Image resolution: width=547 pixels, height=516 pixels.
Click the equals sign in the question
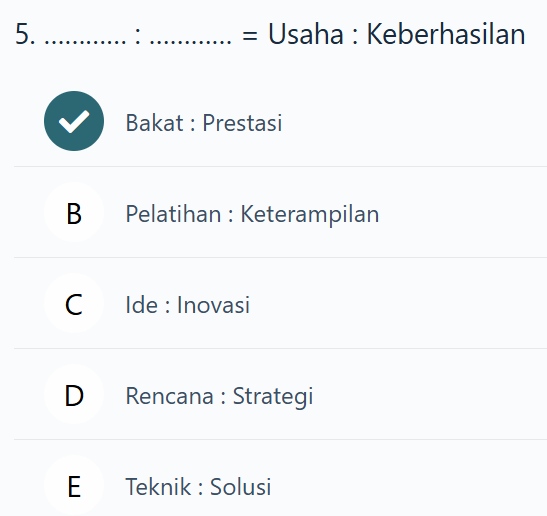point(250,35)
